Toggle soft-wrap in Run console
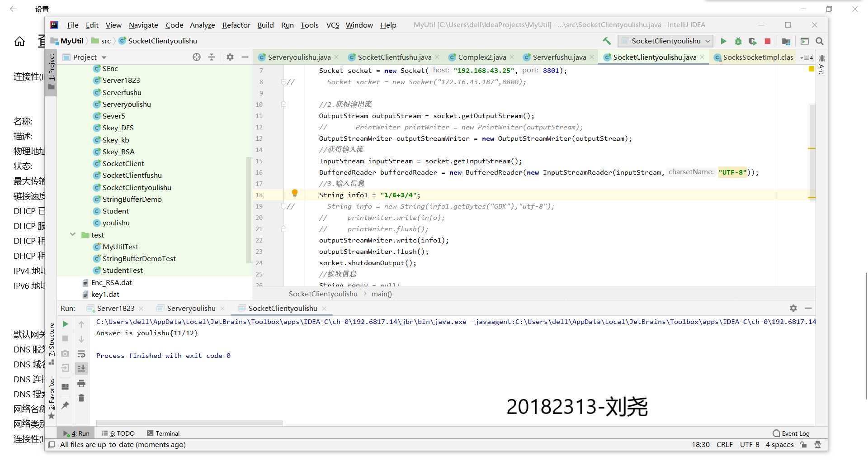This screenshot has width=868, height=466. [x=81, y=354]
